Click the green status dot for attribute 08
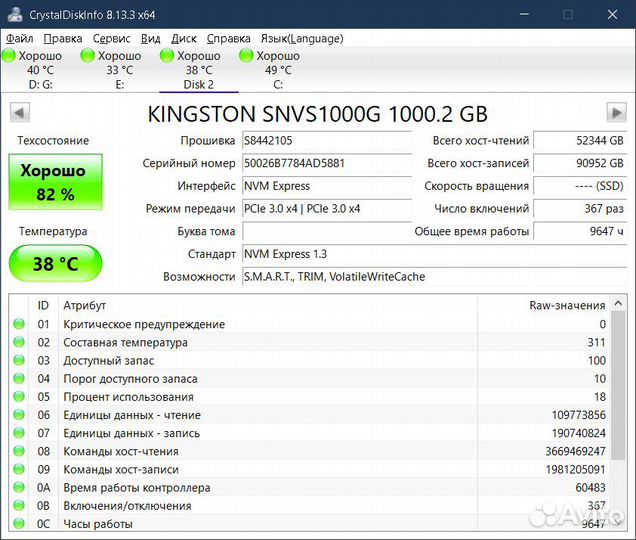The image size is (636, 540). (x=19, y=451)
